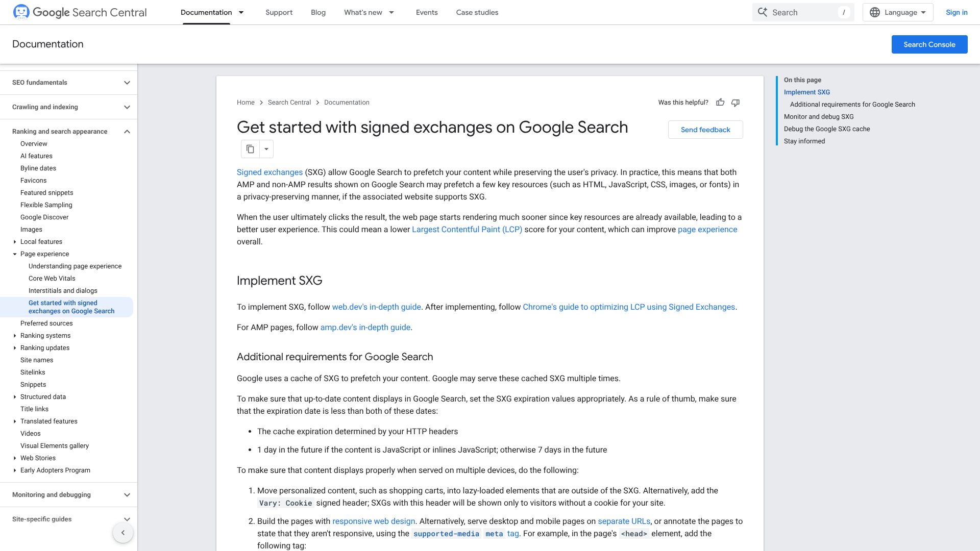Open Preferred sources in the sidebar
The image size is (980, 551).
46,323
